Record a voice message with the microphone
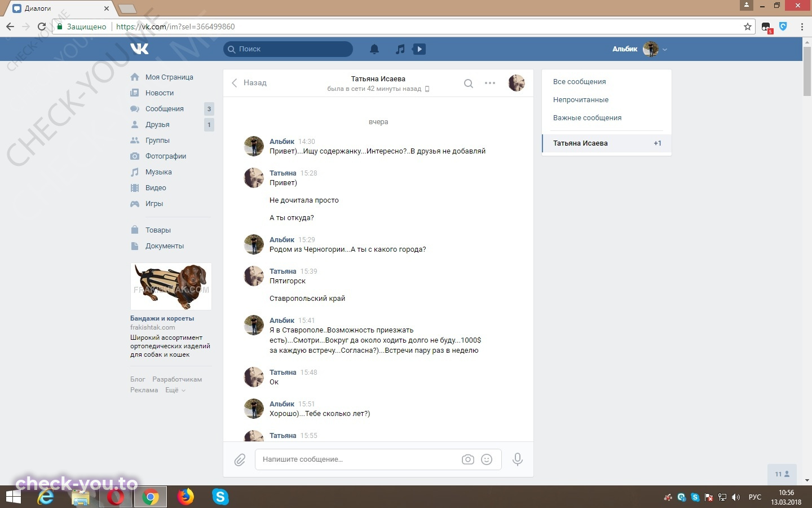Screen dimensions: 812x508 [517, 459]
